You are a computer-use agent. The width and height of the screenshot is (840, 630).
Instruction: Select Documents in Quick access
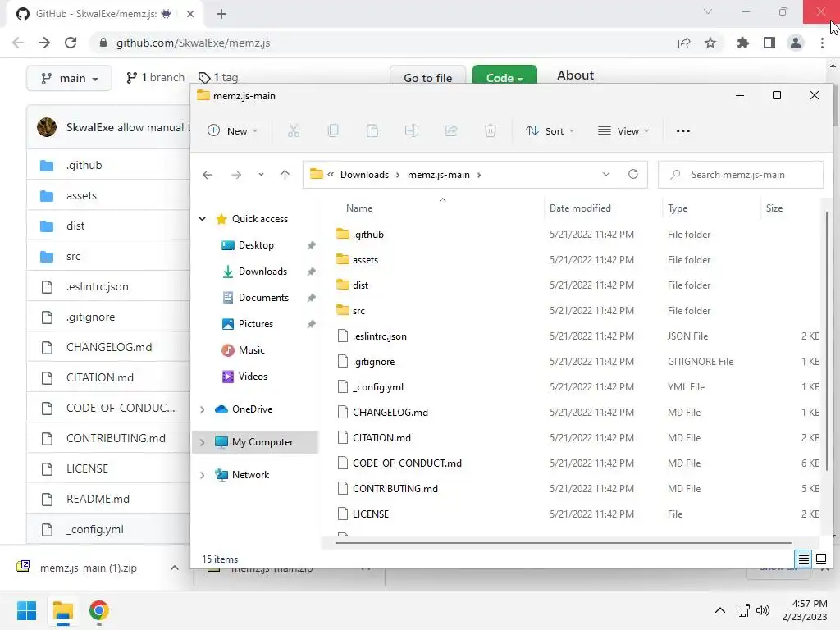263,298
